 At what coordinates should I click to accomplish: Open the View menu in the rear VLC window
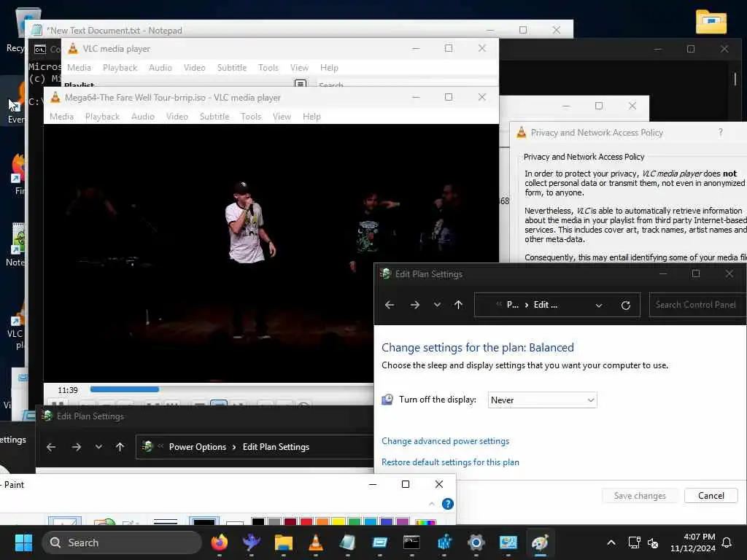pyautogui.click(x=299, y=68)
